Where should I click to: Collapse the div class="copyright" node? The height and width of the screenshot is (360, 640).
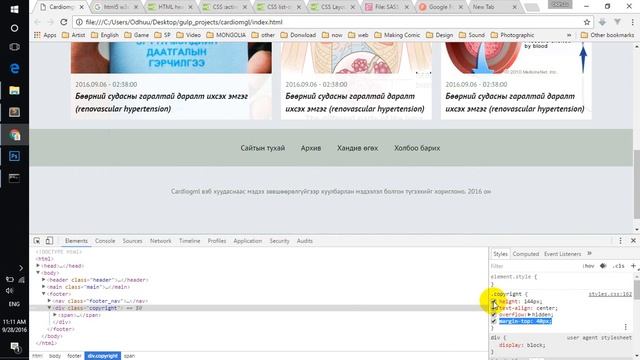click(49, 308)
